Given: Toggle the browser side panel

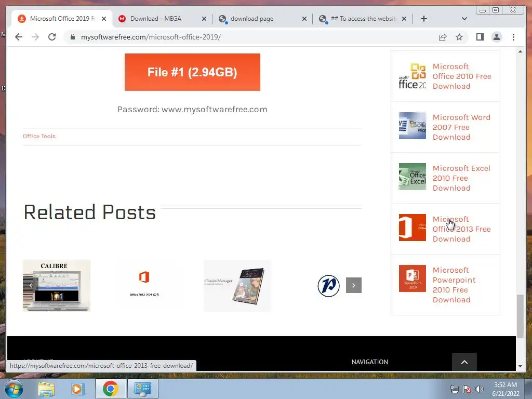Looking at the screenshot, I should tap(480, 37).
